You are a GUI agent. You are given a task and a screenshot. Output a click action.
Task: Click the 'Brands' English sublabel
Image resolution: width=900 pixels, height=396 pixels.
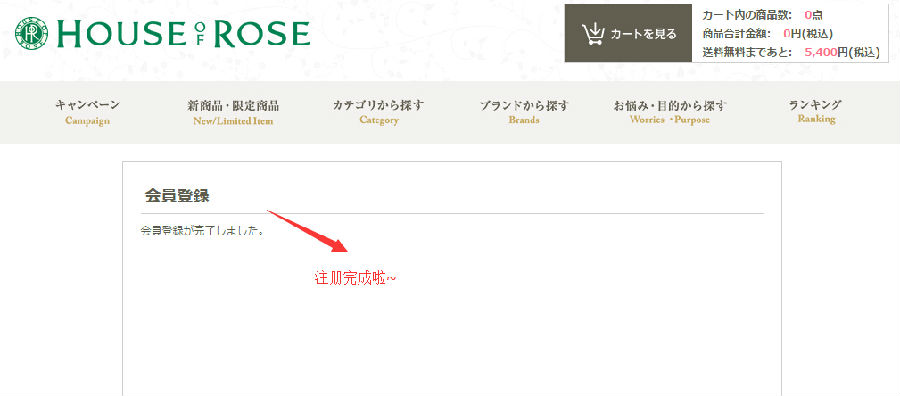coord(523,120)
